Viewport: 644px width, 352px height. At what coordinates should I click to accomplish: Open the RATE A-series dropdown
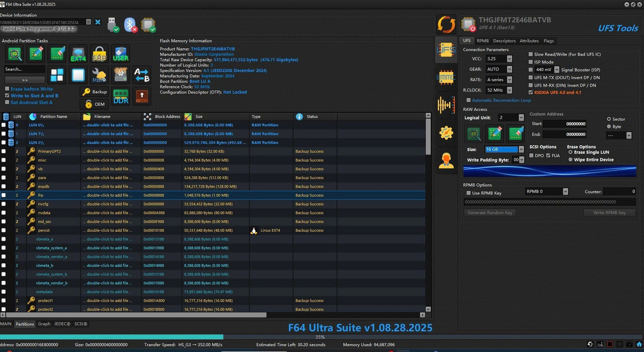pos(509,80)
